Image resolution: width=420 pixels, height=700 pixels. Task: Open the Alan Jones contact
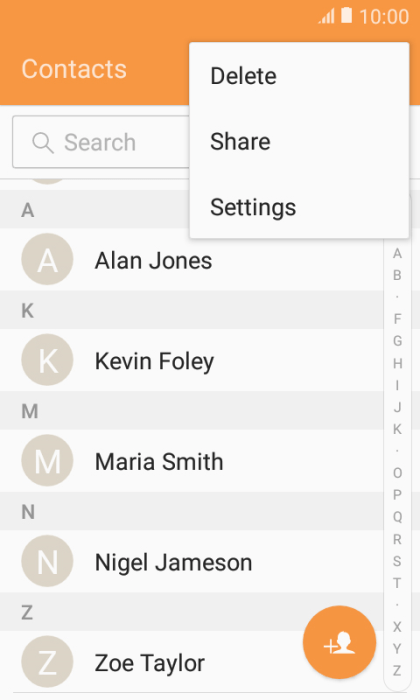click(192, 260)
